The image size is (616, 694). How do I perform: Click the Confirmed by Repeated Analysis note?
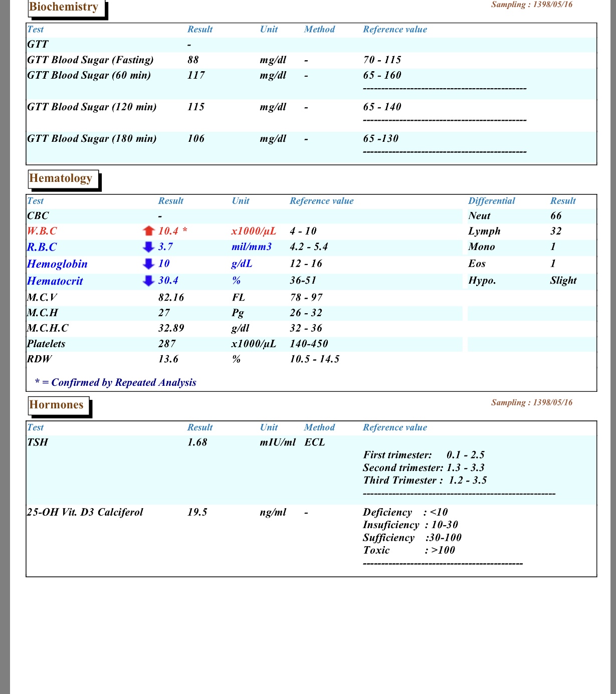coord(115,382)
